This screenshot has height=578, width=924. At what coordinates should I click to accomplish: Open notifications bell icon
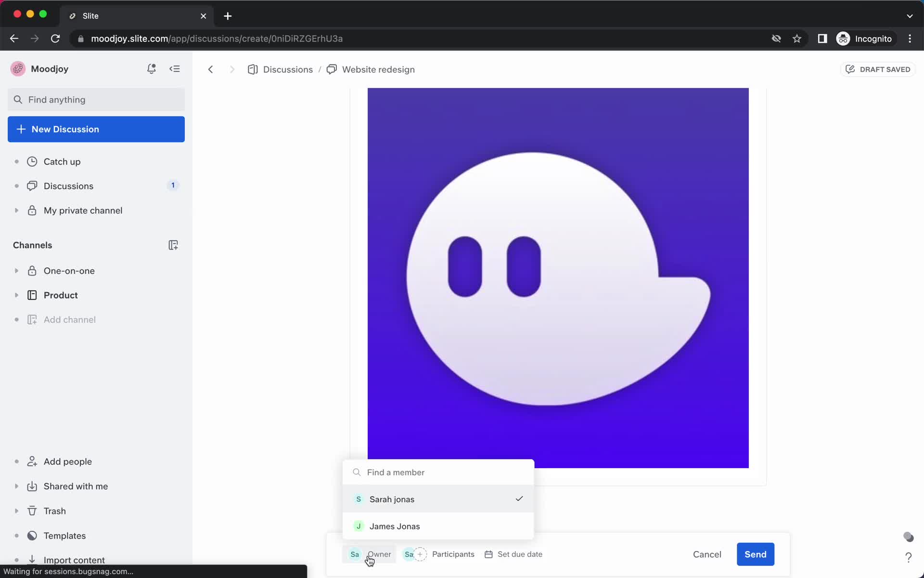(151, 69)
